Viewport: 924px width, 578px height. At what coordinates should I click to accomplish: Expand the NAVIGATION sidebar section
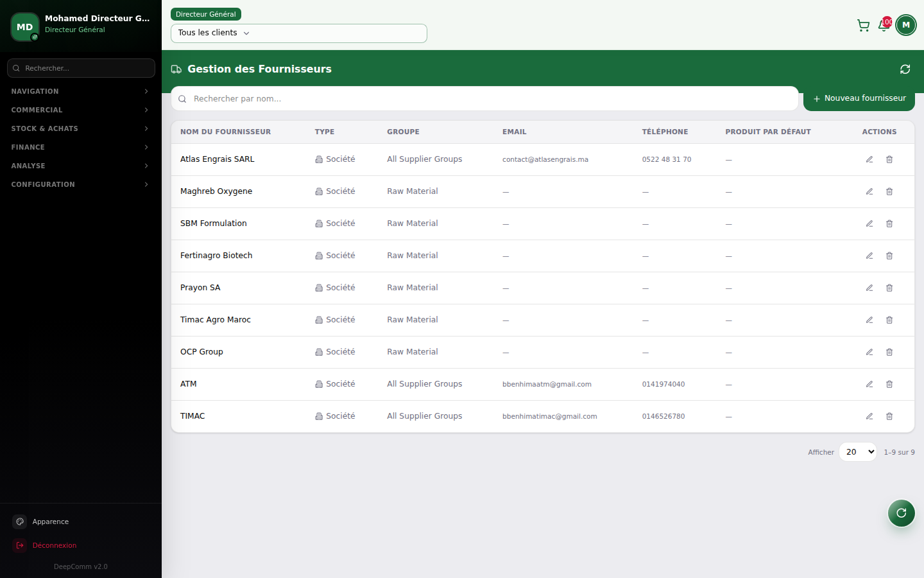(x=81, y=91)
